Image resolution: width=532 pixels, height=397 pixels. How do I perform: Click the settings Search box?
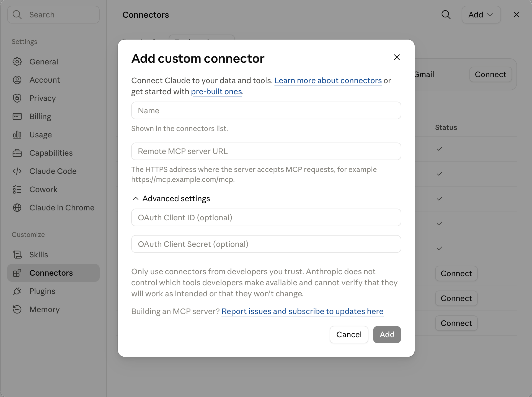(53, 15)
